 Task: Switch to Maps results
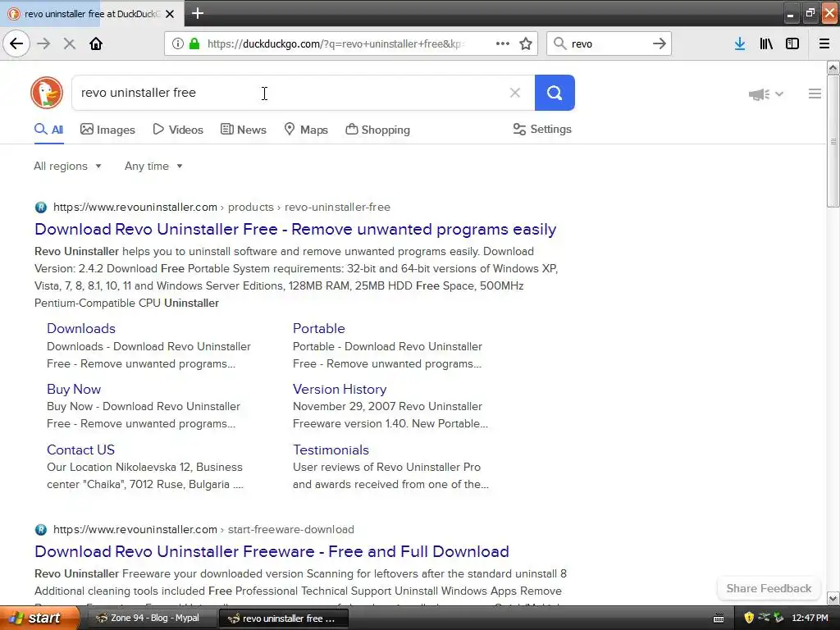click(306, 130)
